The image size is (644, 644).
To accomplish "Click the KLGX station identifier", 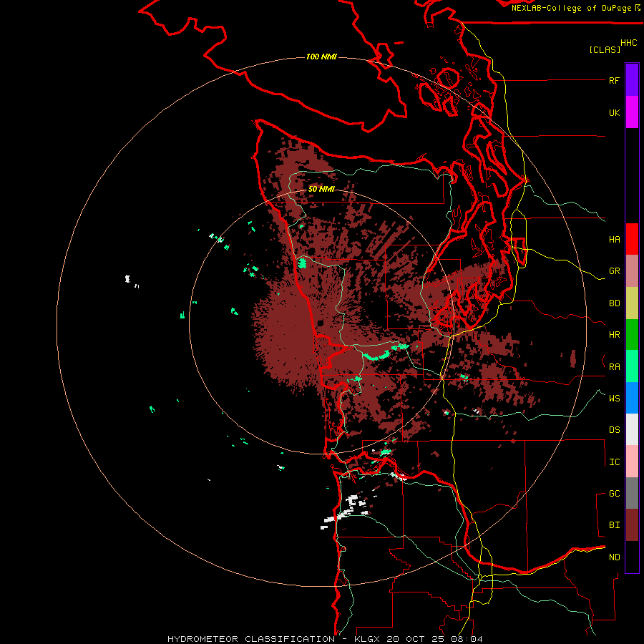I will 368,639.
